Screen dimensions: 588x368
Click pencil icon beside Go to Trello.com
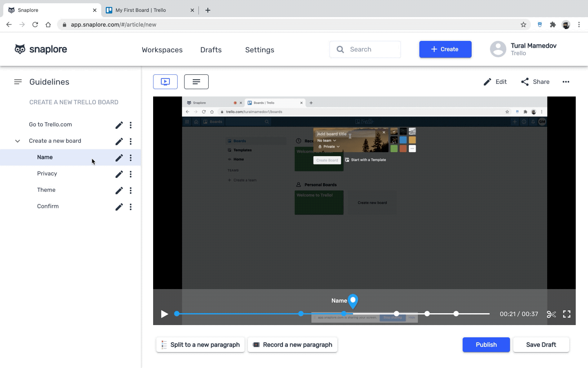119,125
